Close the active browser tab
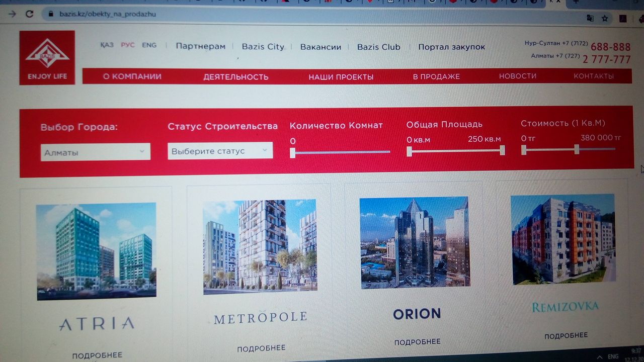 [x=558, y=2]
